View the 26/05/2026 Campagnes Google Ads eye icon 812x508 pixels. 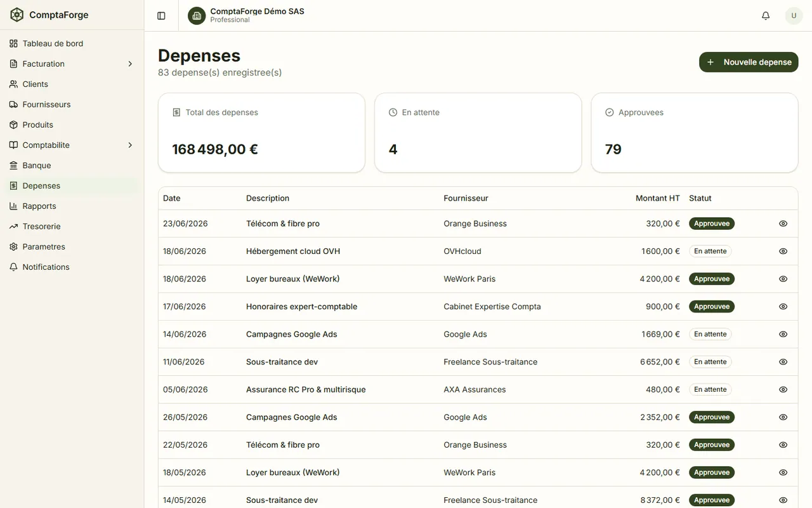coord(783,417)
